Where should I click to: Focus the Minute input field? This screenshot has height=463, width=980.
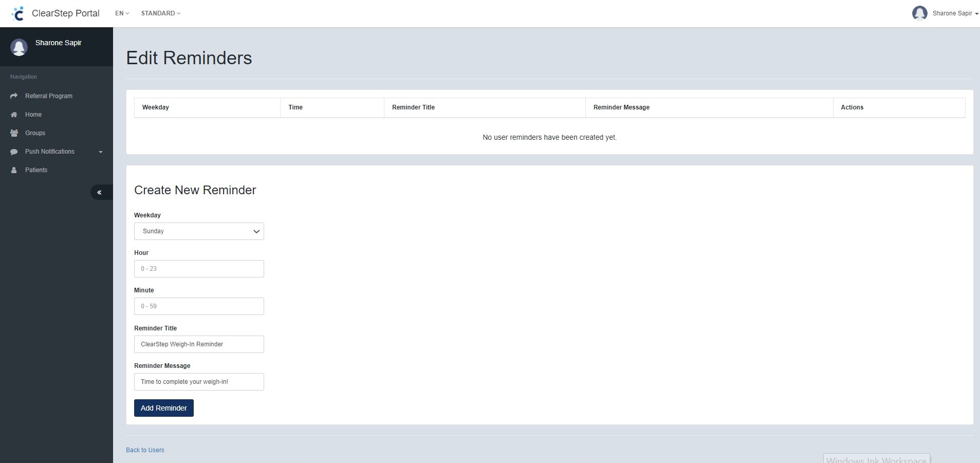coord(199,306)
